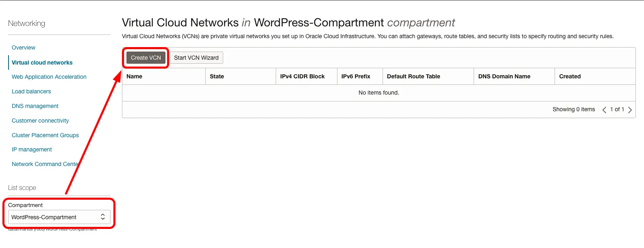The image size is (644, 248).
Task: Launch the Start VCN Wizard button
Action: click(x=196, y=58)
